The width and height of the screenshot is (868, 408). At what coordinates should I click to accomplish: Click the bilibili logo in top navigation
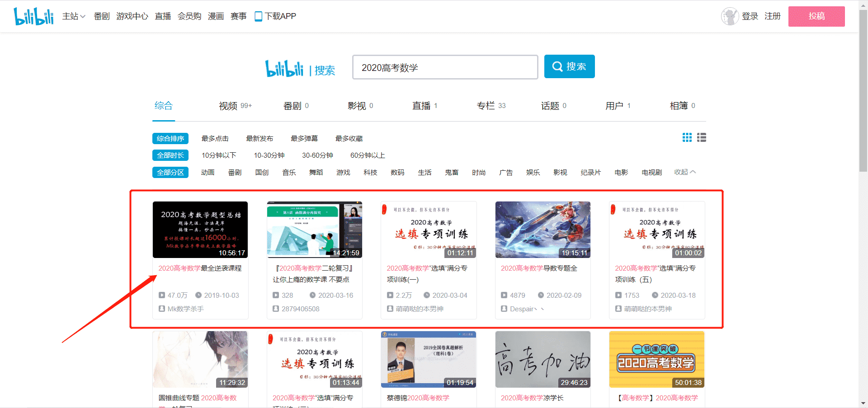point(33,16)
